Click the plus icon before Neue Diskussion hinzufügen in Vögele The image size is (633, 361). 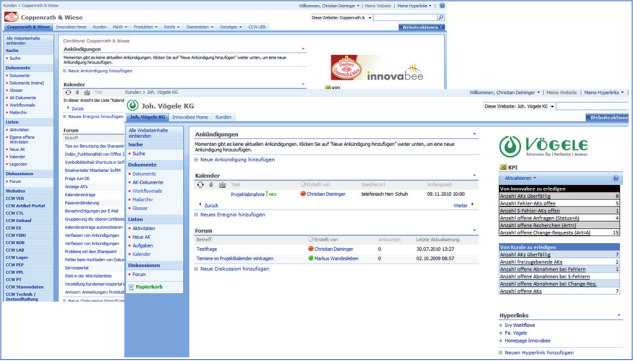coord(196,269)
